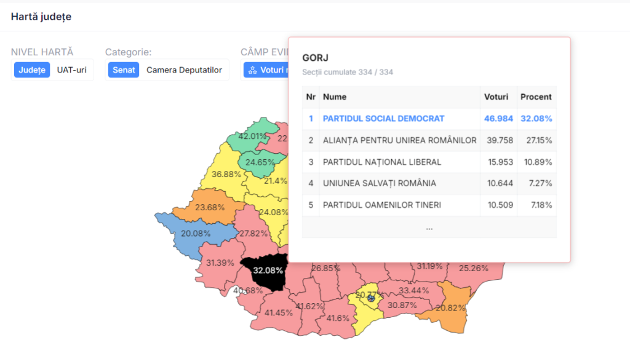Click the Procent column header
630x364 pixels.
click(x=536, y=97)
